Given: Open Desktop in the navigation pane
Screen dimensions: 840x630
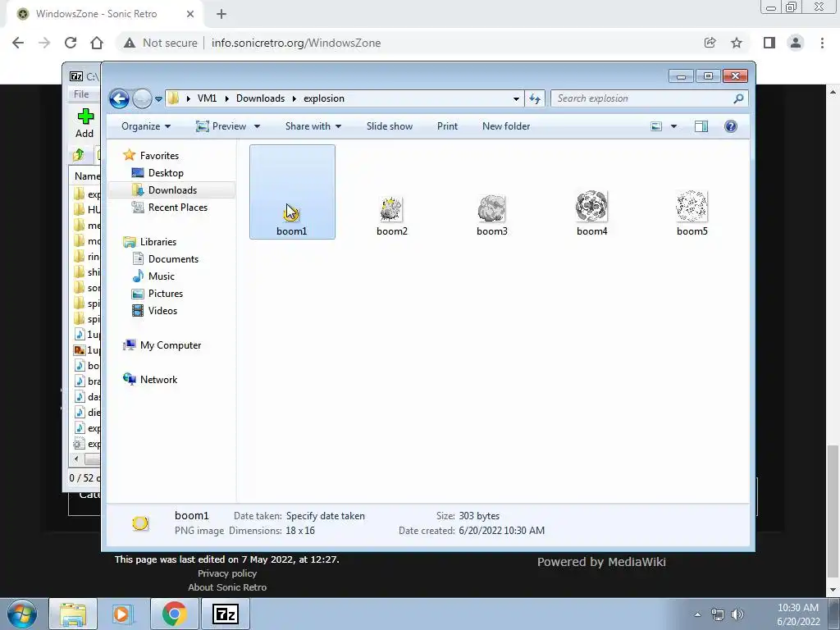Looking at the screenshot, I should 166,172.
